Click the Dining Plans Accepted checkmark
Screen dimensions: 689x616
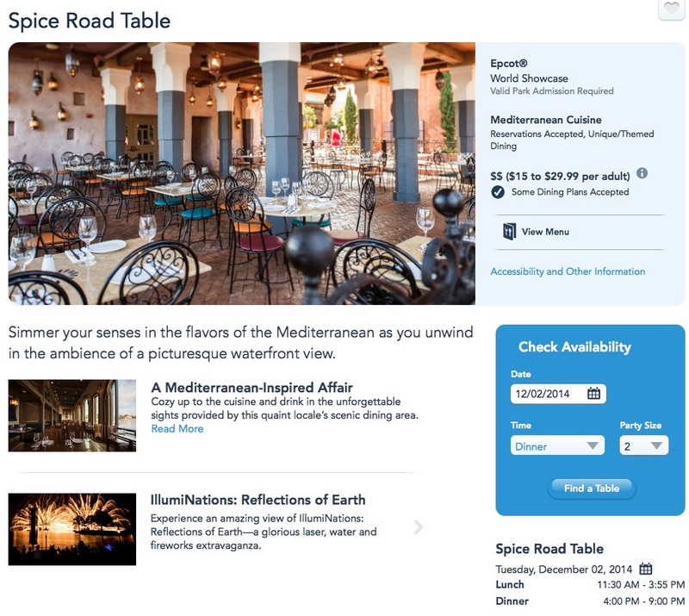(x=498, y=192)
